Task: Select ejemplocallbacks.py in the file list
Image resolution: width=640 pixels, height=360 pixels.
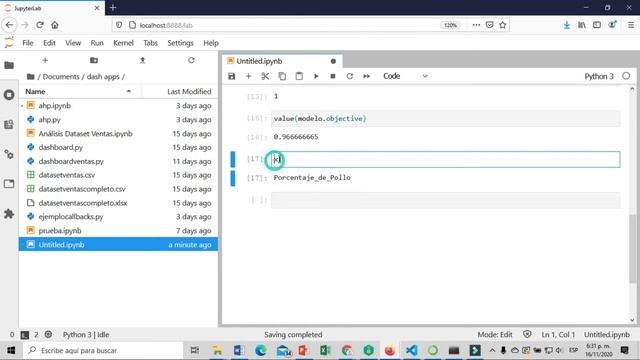Action: point(118,217)
